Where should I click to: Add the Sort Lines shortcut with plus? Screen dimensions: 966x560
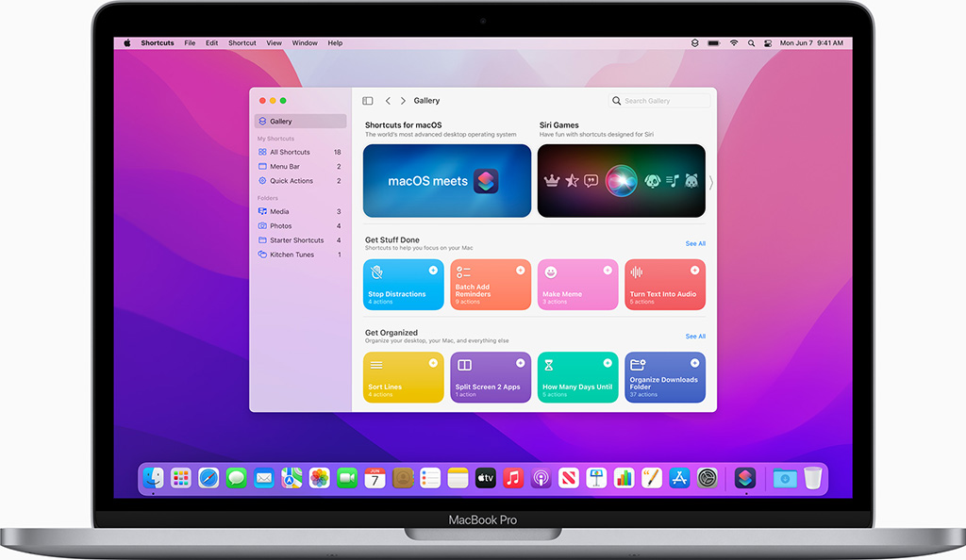(433, 363)
